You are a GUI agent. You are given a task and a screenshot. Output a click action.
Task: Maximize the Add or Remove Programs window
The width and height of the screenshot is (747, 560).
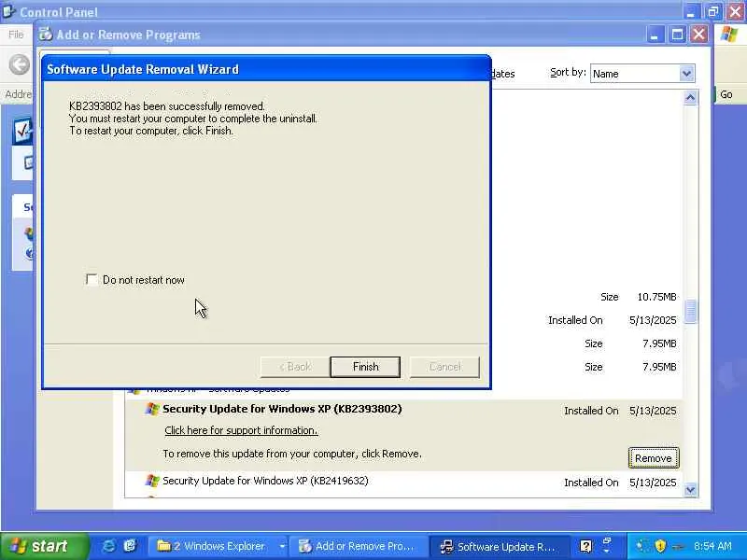677,35
